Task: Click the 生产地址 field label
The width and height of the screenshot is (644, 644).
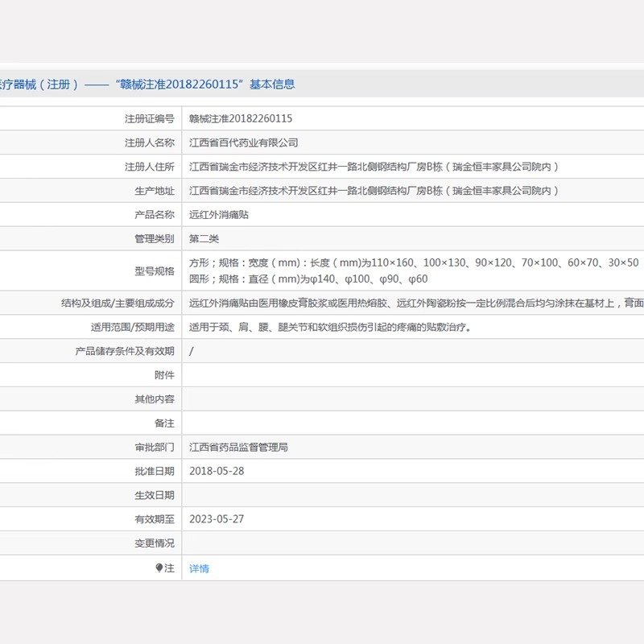Action: coord(155,191)
